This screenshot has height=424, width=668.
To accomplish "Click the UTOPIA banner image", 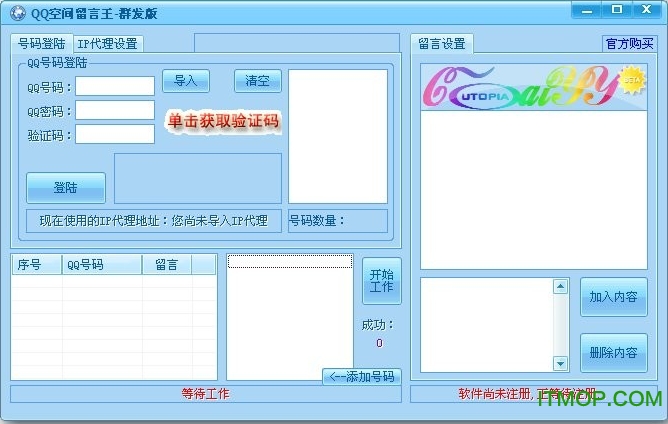I will [x=534, y=87].
